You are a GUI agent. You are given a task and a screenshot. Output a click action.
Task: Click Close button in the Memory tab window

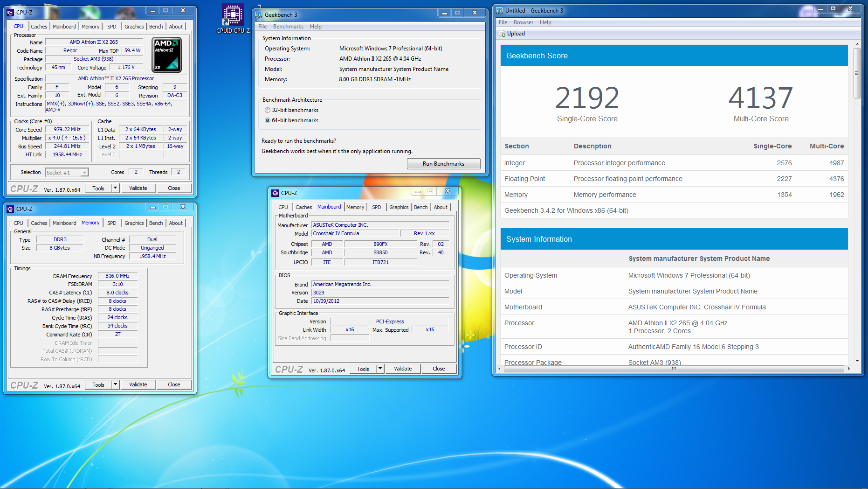pos(174,384)
